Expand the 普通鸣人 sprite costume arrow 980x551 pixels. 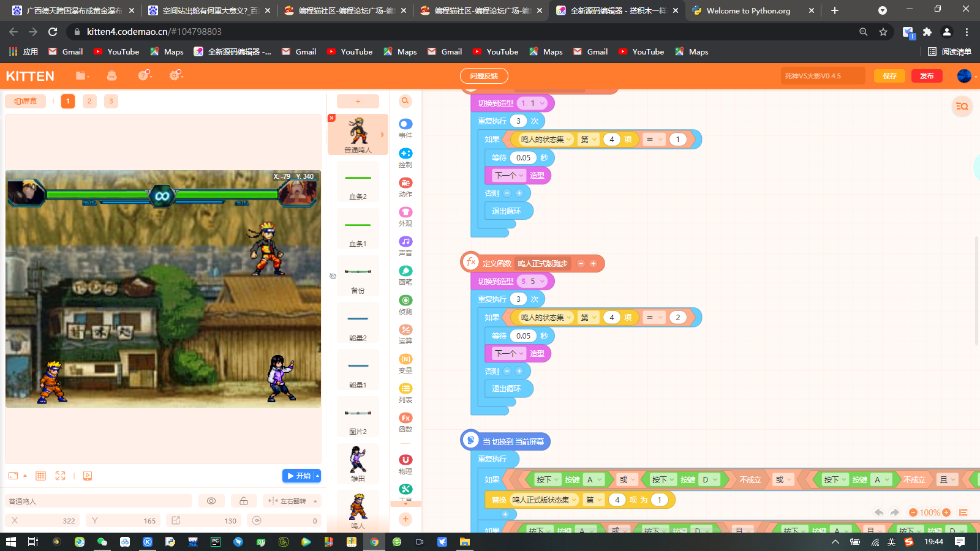pos(382,135)
